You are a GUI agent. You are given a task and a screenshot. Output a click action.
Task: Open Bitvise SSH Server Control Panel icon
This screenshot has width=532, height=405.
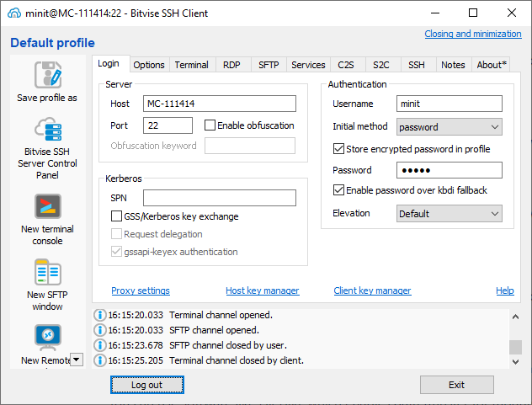tap(48, 129)
